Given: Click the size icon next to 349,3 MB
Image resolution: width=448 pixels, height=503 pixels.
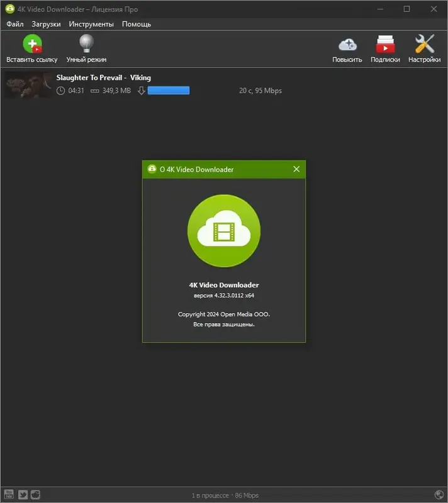Looking at the screenshot, I should tap(94, 91).
